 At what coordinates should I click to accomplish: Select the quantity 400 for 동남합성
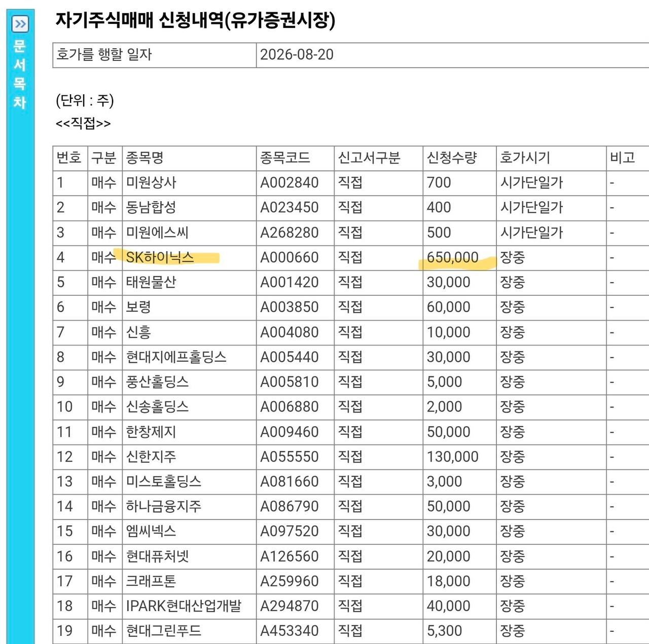tap(439, 207)
